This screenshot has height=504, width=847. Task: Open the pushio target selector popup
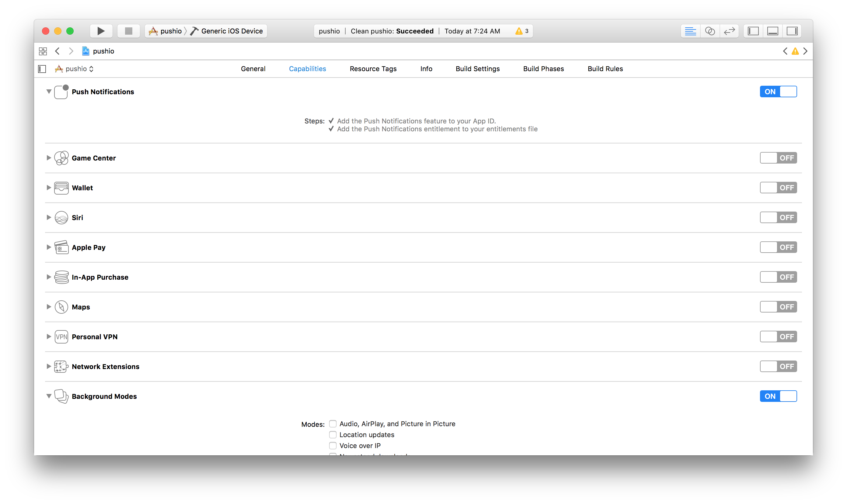coord(74,69)
